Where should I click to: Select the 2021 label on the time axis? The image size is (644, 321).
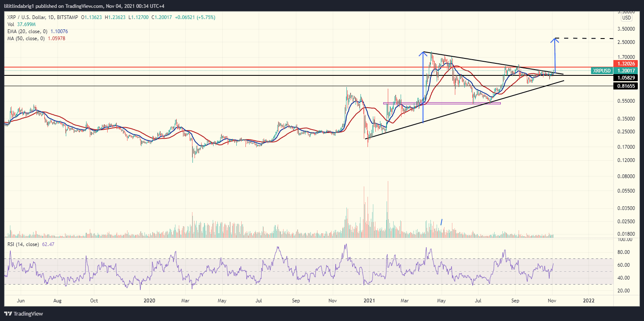(369, 301)
